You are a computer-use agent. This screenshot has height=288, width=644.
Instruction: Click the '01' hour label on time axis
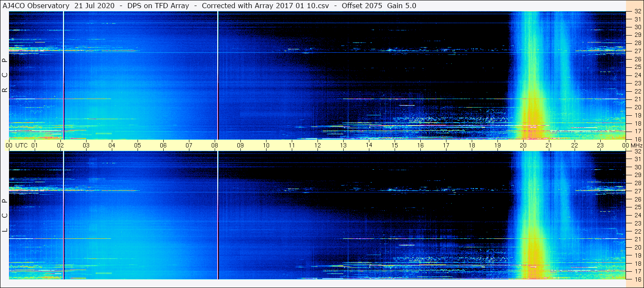click(35, 145)
